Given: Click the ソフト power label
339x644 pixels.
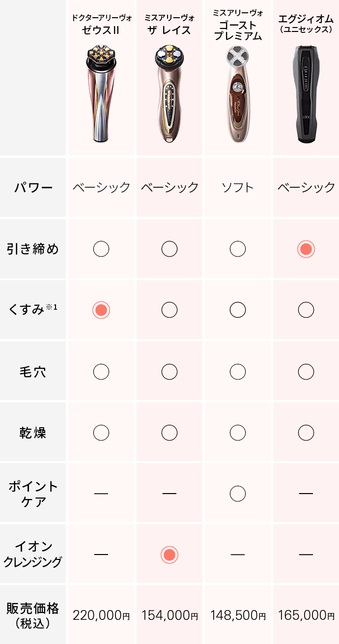Looking at the screenshot, I should point(238,187).
